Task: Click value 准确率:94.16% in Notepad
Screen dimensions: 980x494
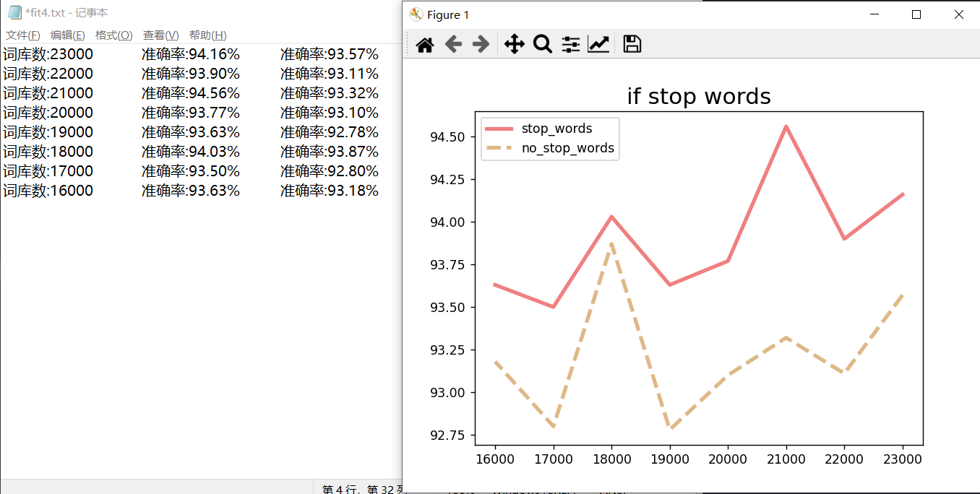Action: point(191,54)
